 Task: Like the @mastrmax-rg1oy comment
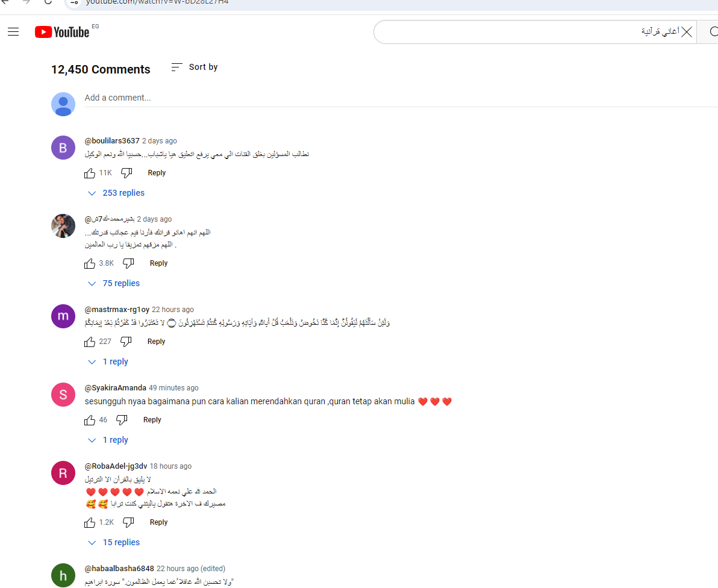(90, 342)
